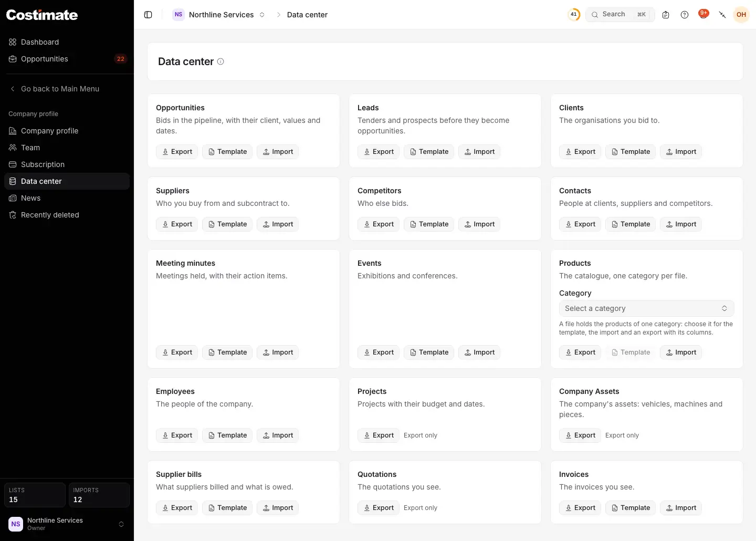Screen dimensions: 756x541
Task: Download the Suppliers template
Action: pos(227,224)
